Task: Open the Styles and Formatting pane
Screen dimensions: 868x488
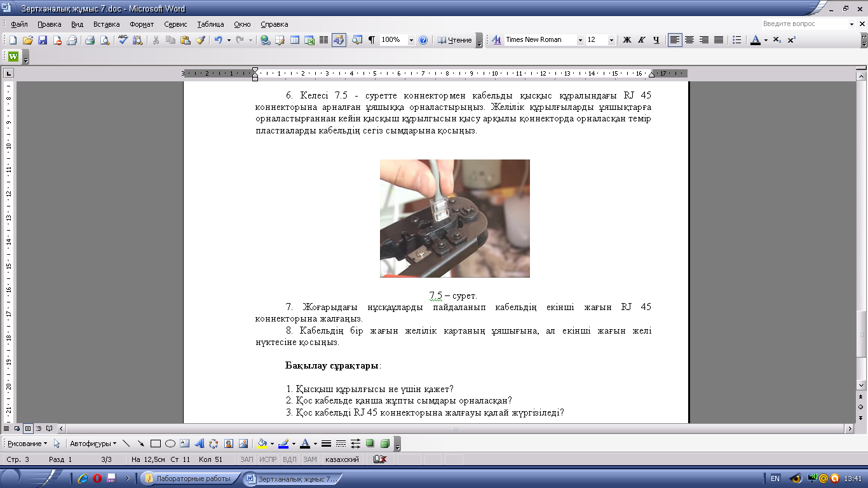Action: click(496, 40)
